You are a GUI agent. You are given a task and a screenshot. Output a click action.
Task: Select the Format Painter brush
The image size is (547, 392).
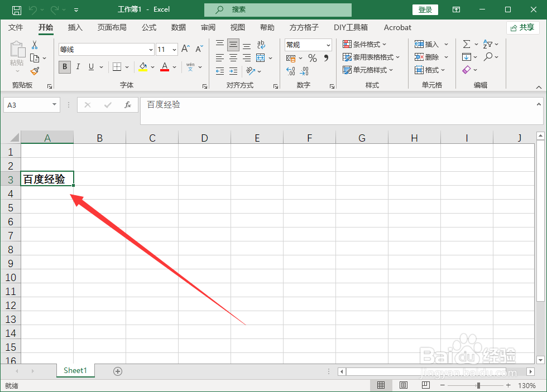pos(35,71)
